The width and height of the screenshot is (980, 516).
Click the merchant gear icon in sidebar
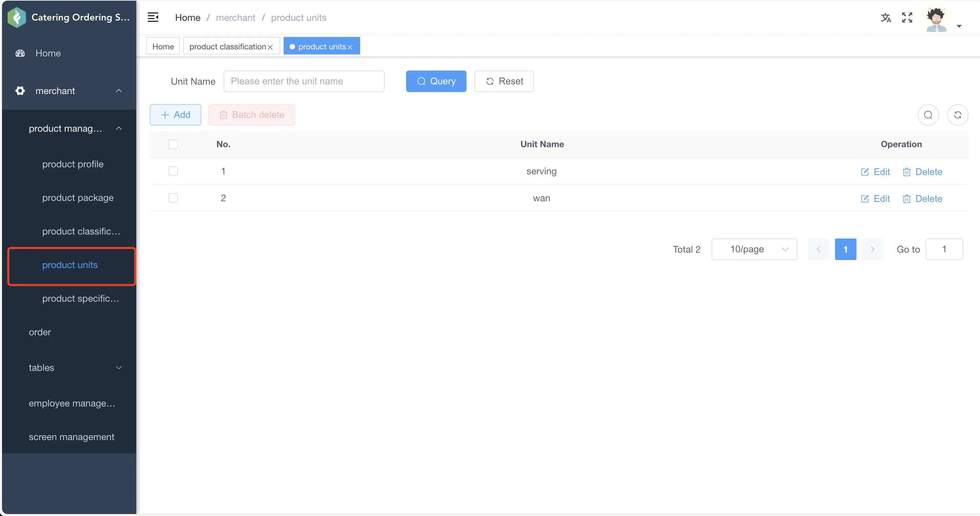tap(20, 91)
